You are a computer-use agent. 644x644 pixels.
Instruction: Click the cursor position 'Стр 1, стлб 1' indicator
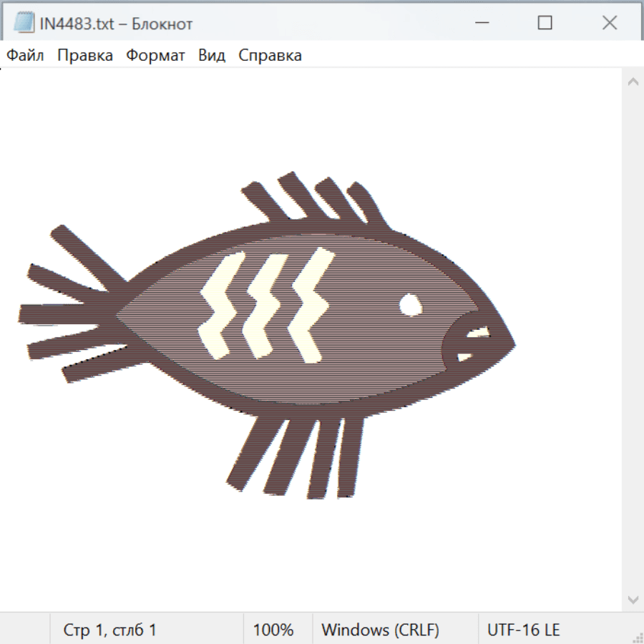pos(110,630)
